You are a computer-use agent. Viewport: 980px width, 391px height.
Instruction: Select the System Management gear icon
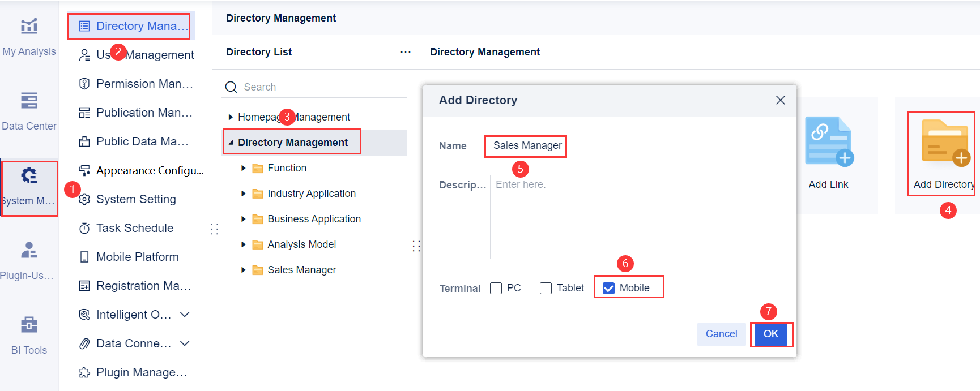29,175
